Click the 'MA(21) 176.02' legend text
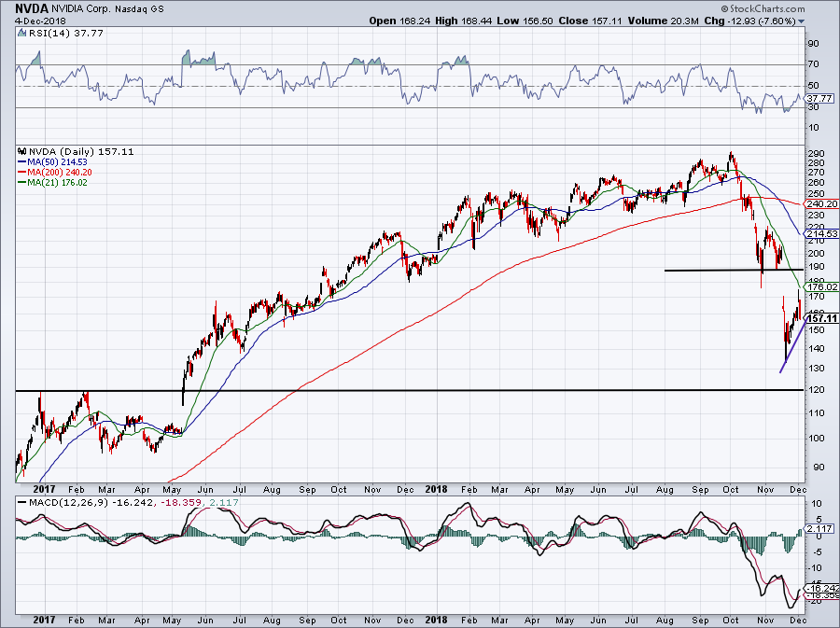The image size is (840, 628). [x=57, y=183]
